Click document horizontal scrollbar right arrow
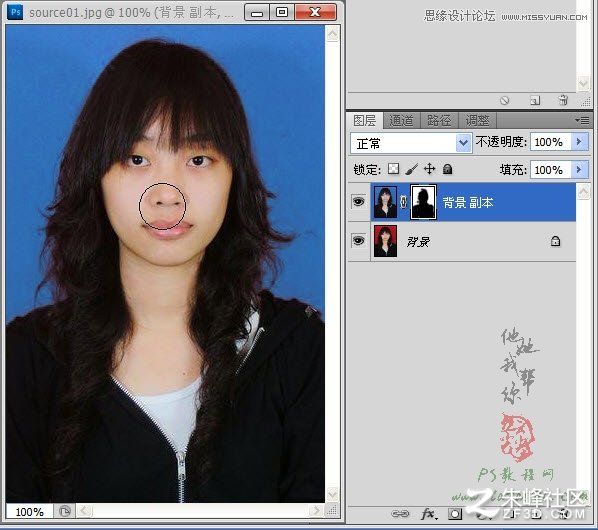The image size is (598, 530). 315,511
